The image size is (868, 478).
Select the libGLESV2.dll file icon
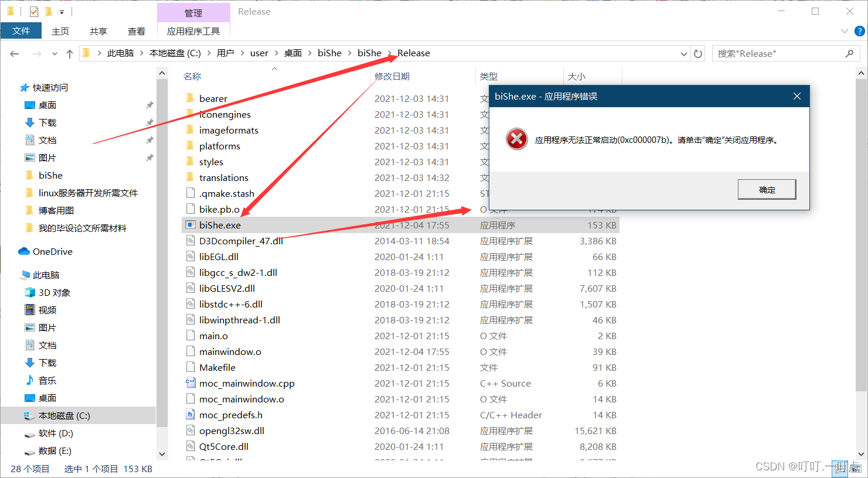(190, 288)
